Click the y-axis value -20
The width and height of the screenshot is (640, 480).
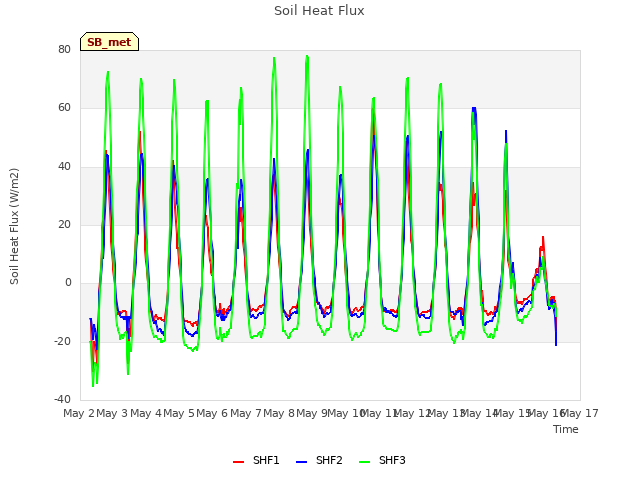(x=62, y=341)
